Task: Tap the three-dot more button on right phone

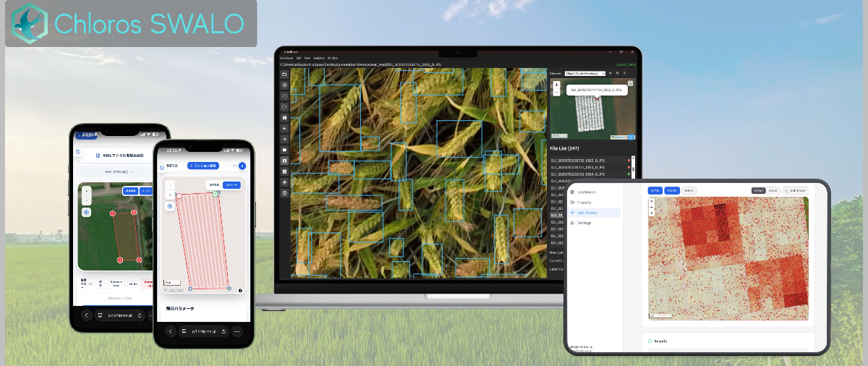Action: pyautogui.click(x=237, y=331)
